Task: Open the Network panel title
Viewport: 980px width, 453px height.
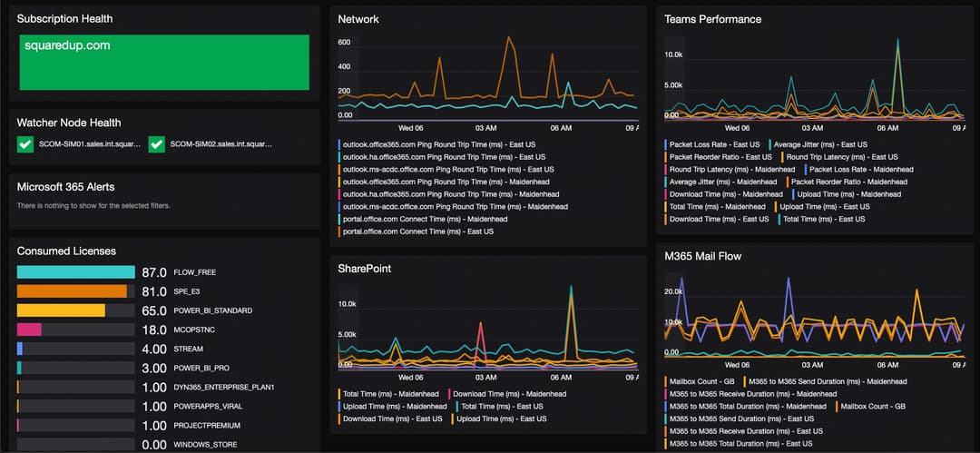Action: pyautogui.click(x=358, y=19)
